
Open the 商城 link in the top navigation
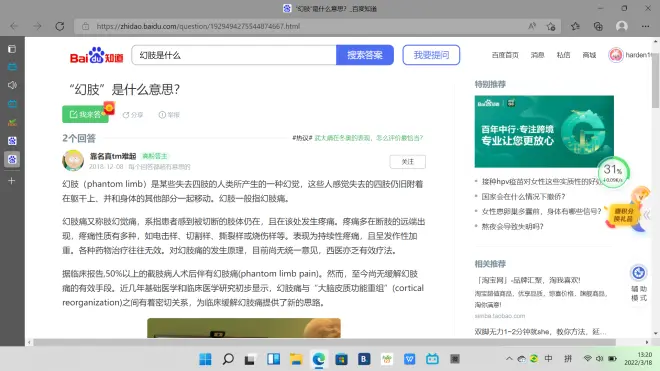pyautogui.click(x=589, y=55)
